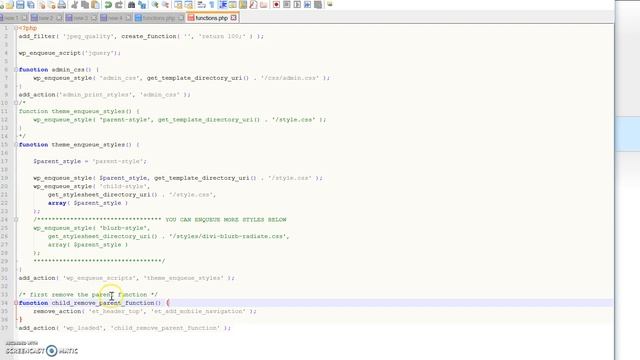Save all open files
The image size is (640, 360).
tap(31, 5)
